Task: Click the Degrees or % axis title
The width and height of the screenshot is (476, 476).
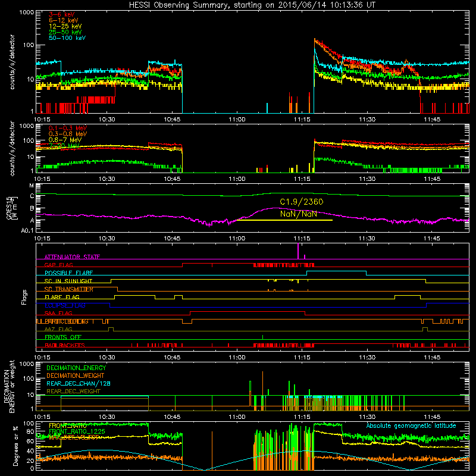Action: [x=15, y=446]
